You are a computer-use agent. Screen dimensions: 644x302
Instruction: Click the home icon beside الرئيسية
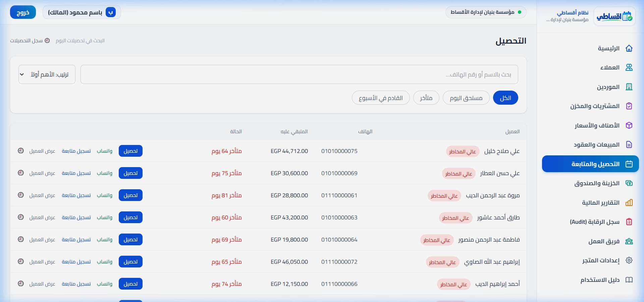point(629,48)
